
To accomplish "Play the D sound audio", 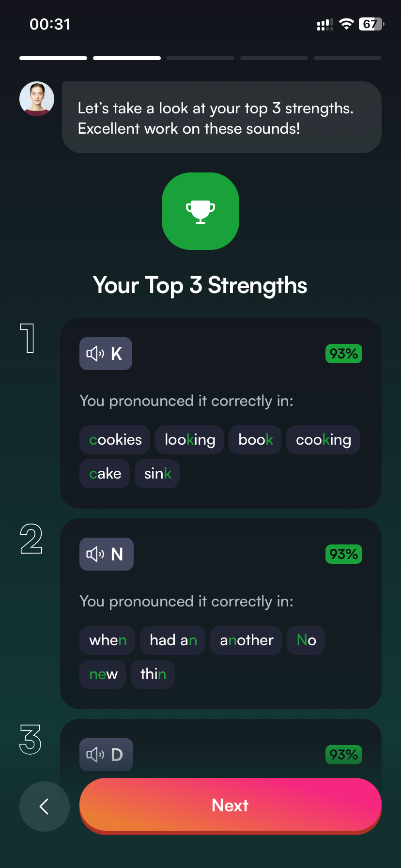I will (x=106, y=754).
